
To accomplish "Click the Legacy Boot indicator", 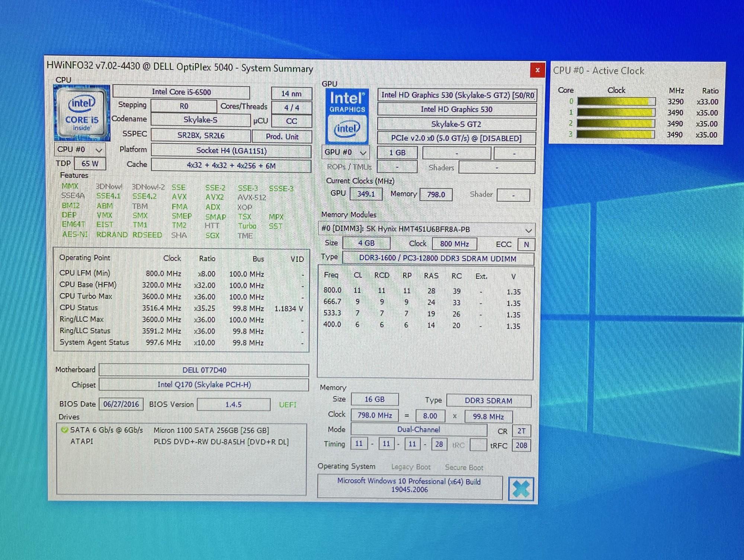I will [411, 467].
